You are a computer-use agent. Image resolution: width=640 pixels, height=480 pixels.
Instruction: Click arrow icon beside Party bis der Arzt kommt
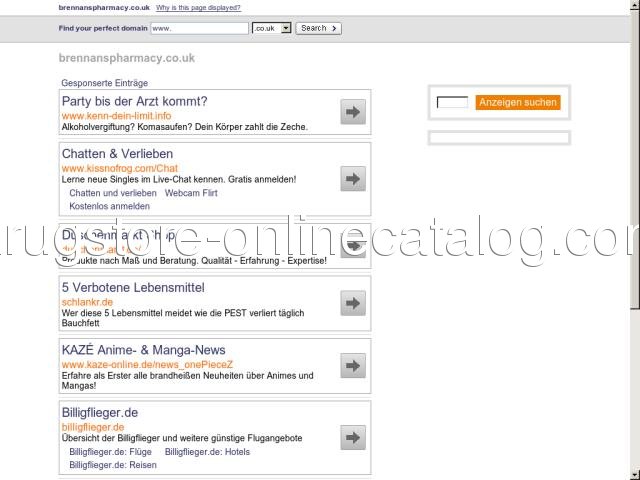tap(353, 111)
